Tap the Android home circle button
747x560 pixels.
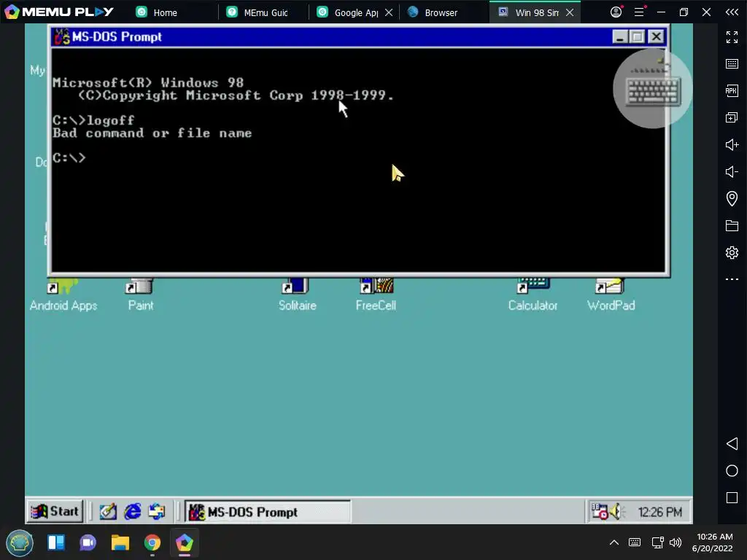click(x=732, y=470)
